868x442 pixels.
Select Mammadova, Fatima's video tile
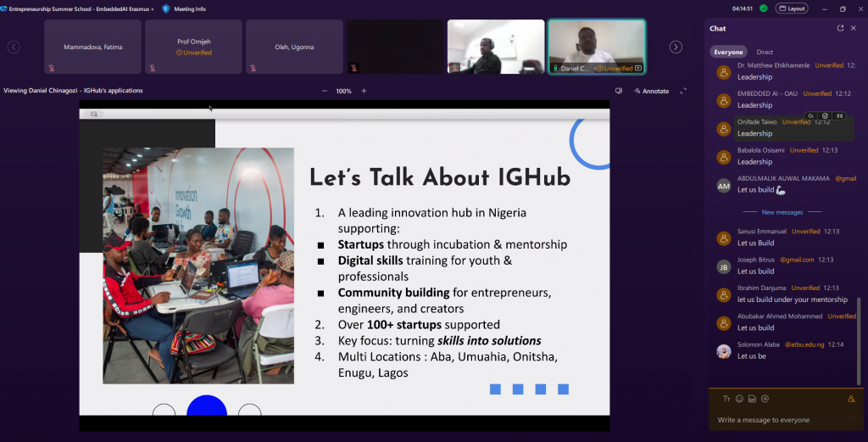point(93,47)
